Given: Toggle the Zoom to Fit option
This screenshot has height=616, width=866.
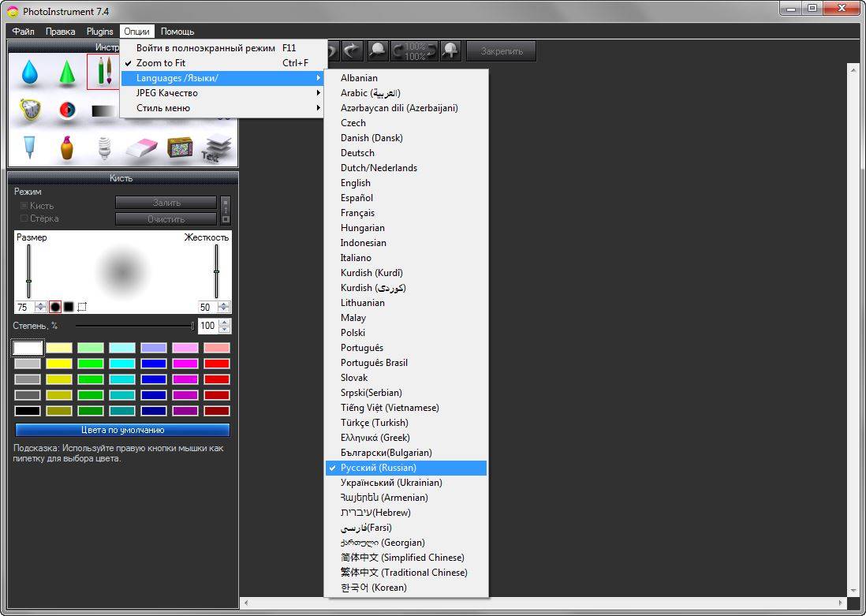Looking at the screenshot, I should point(223,63).
